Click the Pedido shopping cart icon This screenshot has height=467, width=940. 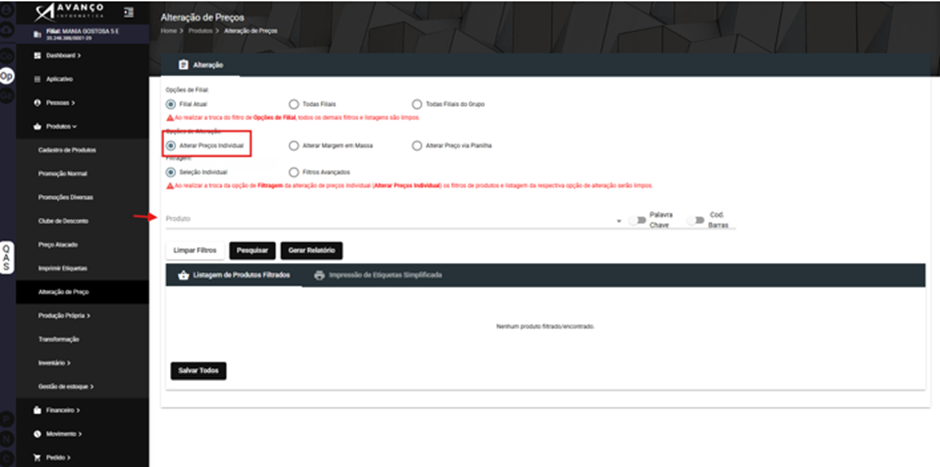37,457
